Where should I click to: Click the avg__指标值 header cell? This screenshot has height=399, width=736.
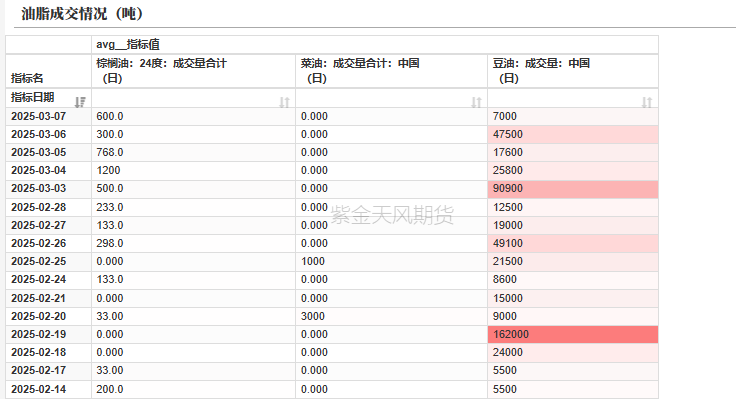tap(375, 45)
